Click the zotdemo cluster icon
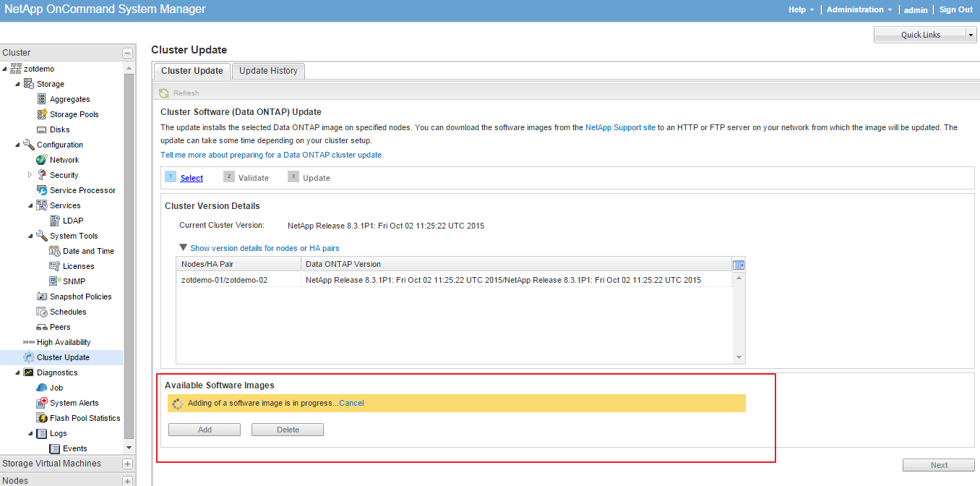The image size is (980, 486). tap(16, 69)
